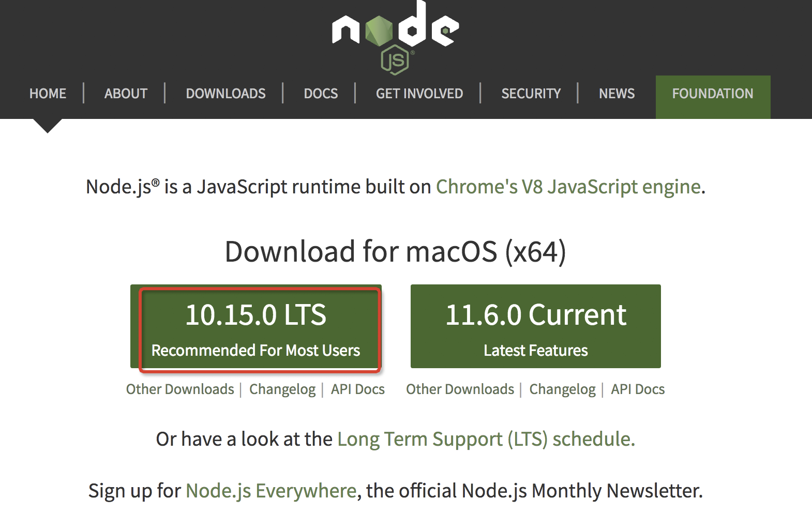Open the FOUNDATION tab
Image resolution: width=812 pixels, height=514 pixels.
click(713, 97)
